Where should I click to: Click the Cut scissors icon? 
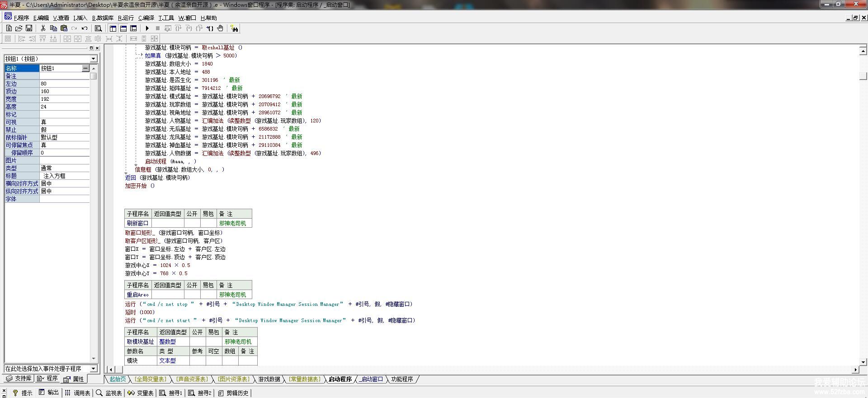coord(43,28)
